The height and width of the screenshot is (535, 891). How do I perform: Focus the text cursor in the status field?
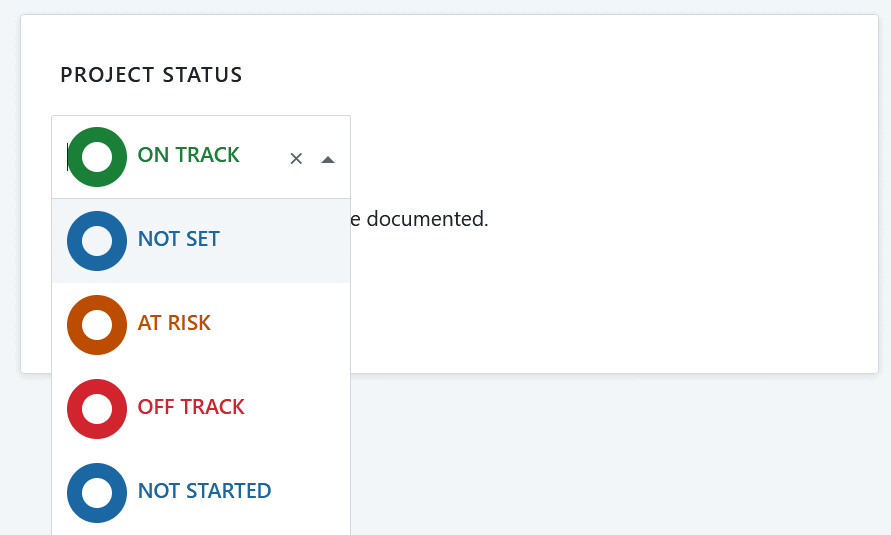[68, 157]
